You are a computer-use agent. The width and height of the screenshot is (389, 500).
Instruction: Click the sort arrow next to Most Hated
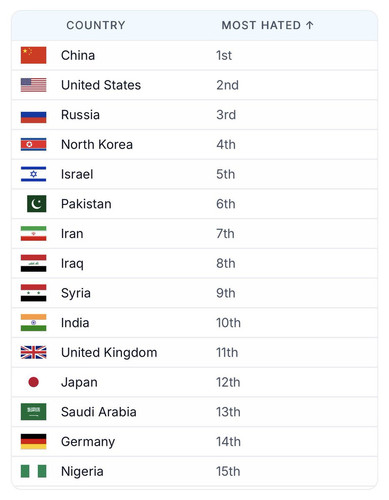click(x=309, y=25)
